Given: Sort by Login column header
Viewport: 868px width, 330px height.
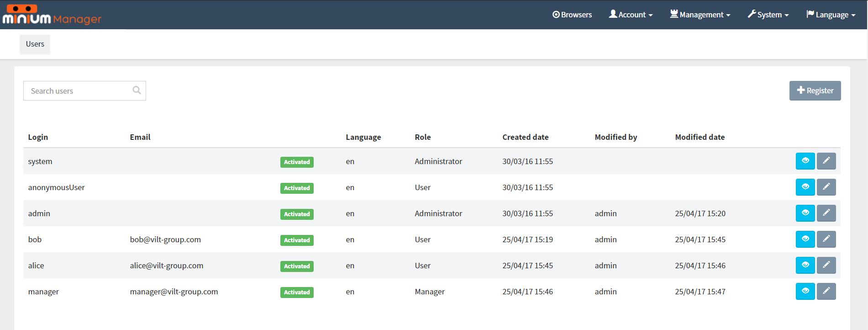Looking at the screenshot, I should point(38,137).
